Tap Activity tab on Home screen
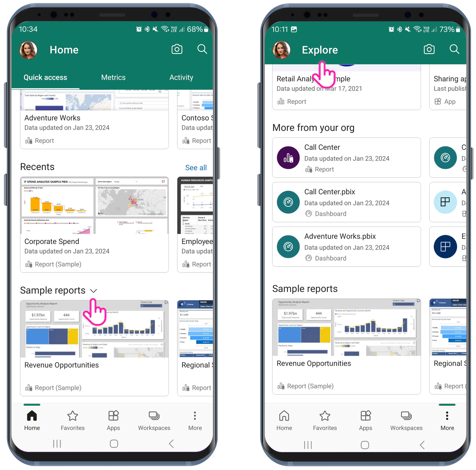 point(181,78)
